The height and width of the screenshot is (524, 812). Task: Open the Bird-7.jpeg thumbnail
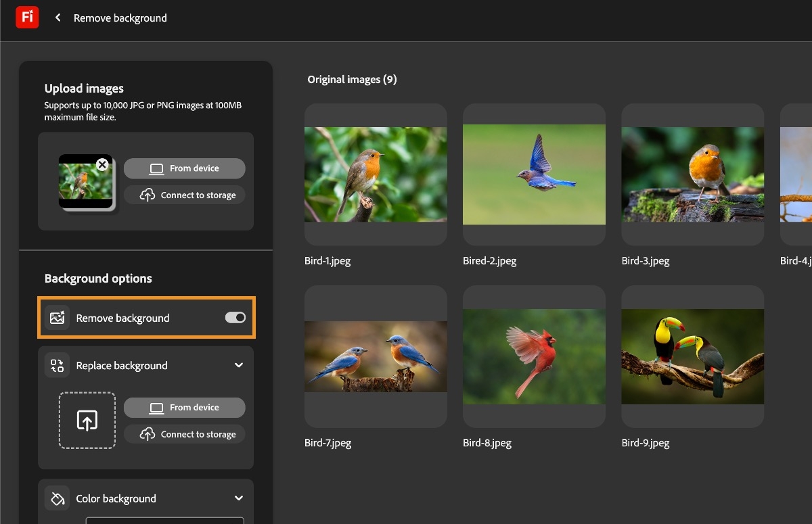tap(376, 356)
